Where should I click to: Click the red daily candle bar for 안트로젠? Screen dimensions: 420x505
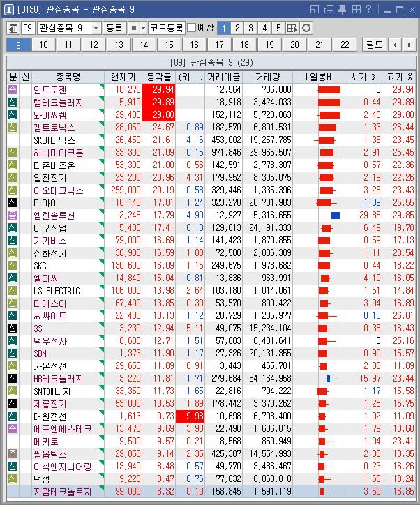329,89
